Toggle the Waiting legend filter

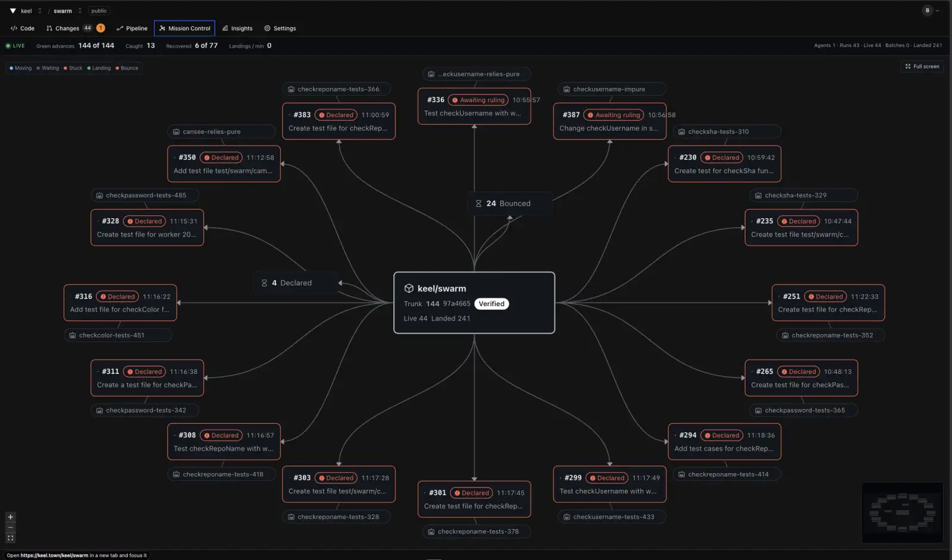(x=48, y=68)
